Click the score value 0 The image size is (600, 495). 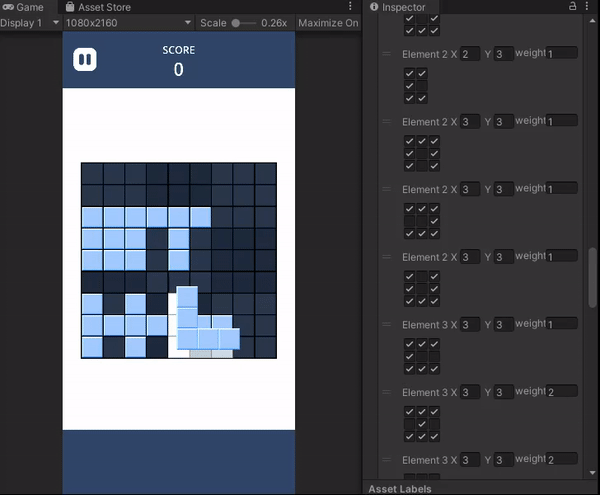pyautogui.click(x=179, y=70)
